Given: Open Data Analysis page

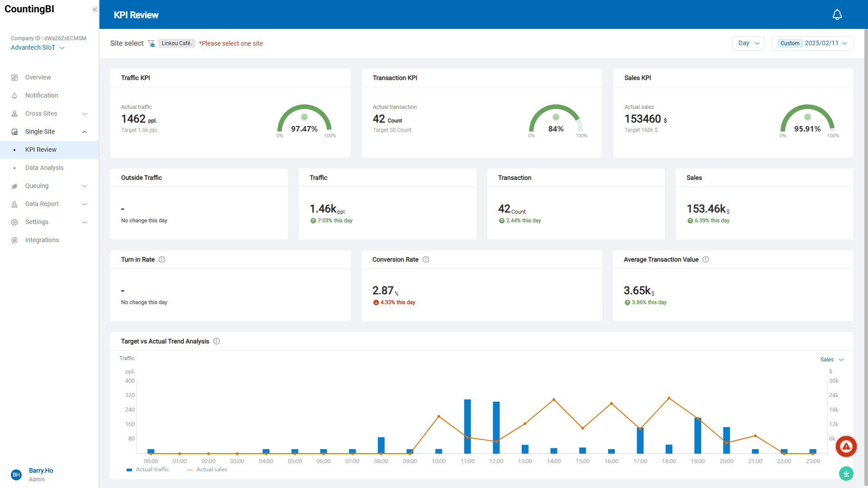Looking at the screenshot, I should coord(44,168).
